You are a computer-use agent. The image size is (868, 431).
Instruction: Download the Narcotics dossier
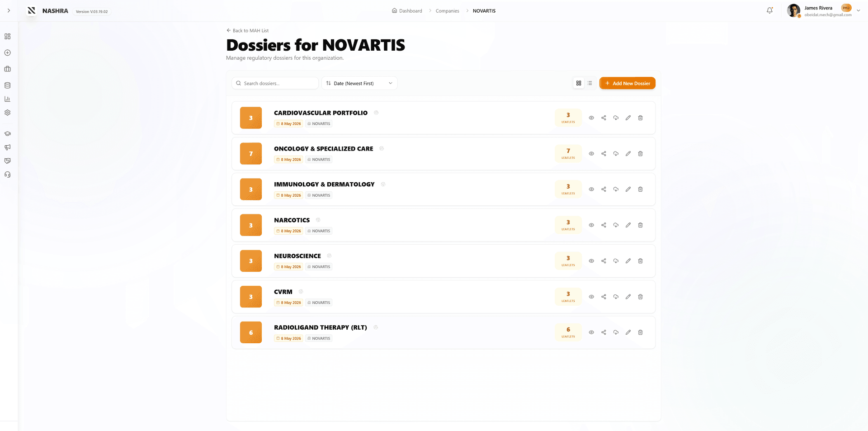point(616,225)
